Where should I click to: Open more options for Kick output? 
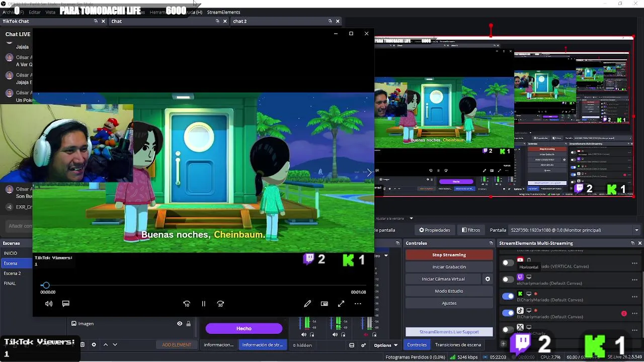pos(635,297)
